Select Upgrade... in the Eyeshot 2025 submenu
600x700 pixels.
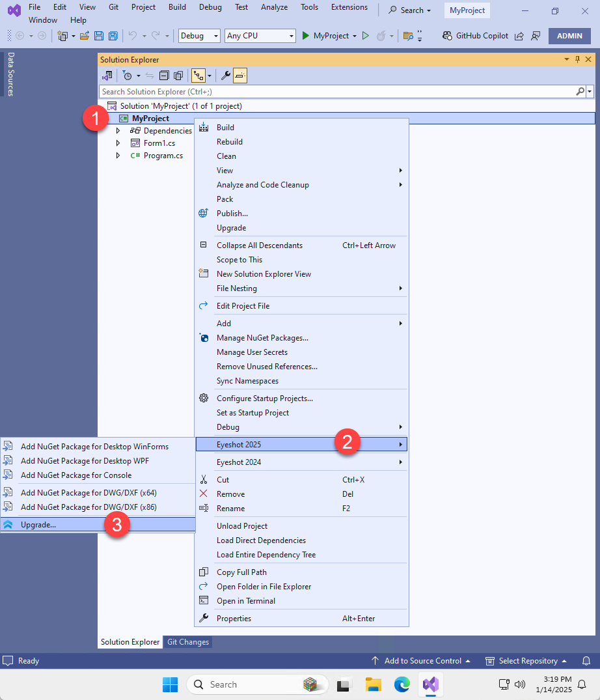point(38,524)
